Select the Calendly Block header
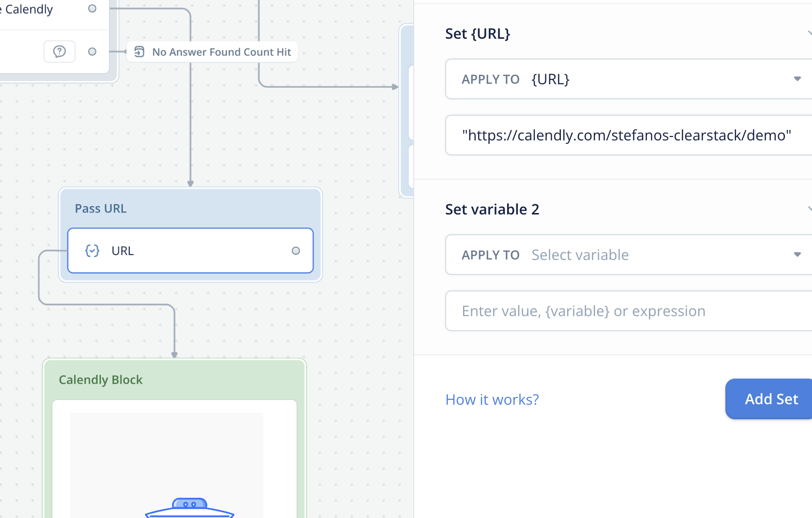The image size is (812, 518). point(101,380)
